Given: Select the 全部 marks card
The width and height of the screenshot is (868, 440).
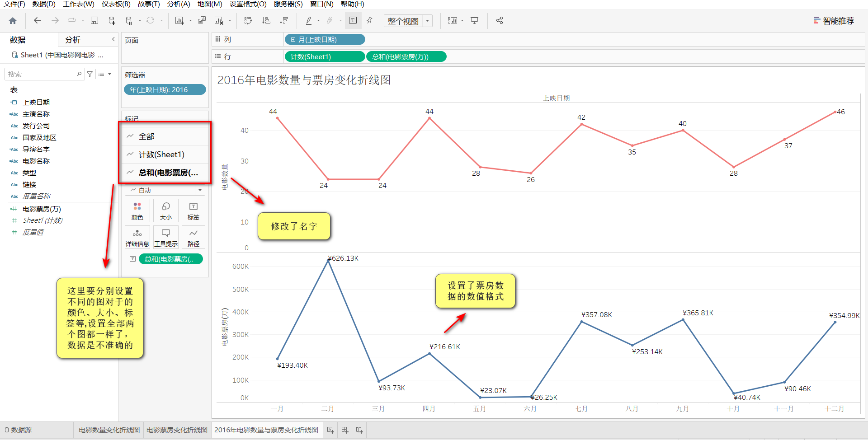Looking at the screenshot, I should (165, 136).
